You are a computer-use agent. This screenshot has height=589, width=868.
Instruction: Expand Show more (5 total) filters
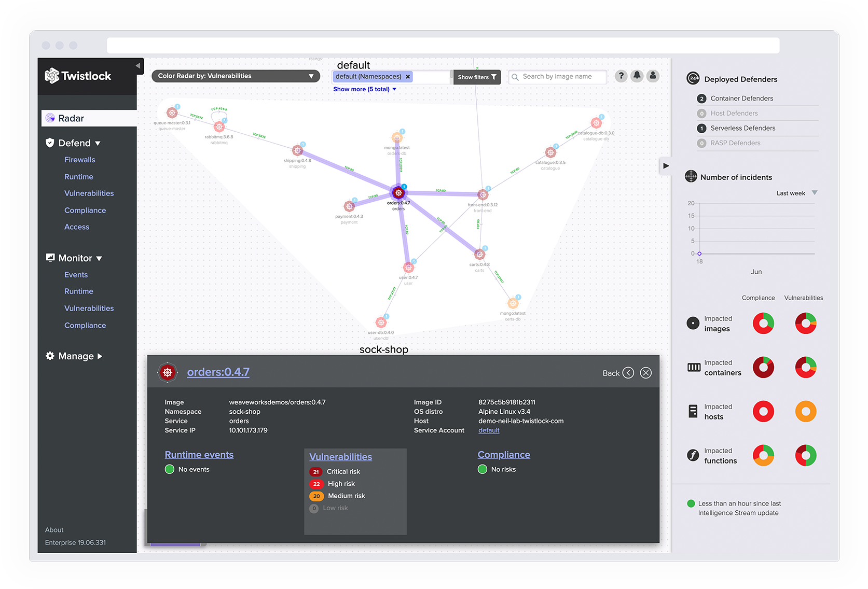(365, 89)
